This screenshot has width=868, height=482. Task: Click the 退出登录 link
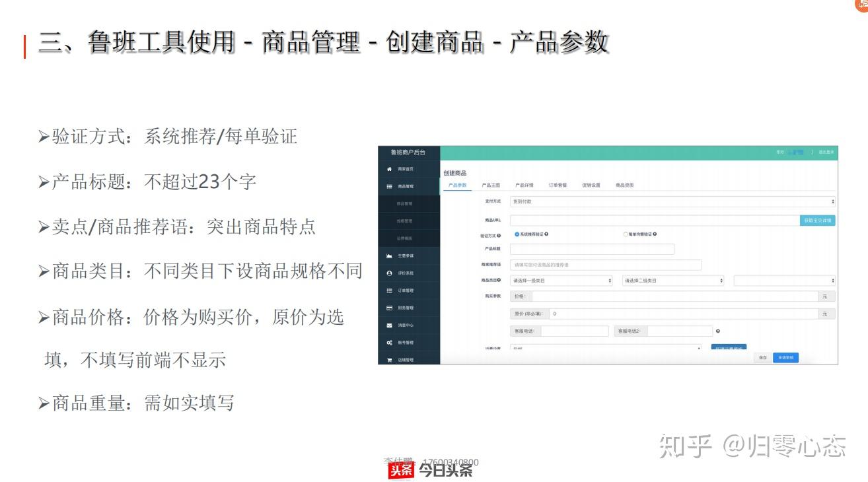click(x=826, y=153)
